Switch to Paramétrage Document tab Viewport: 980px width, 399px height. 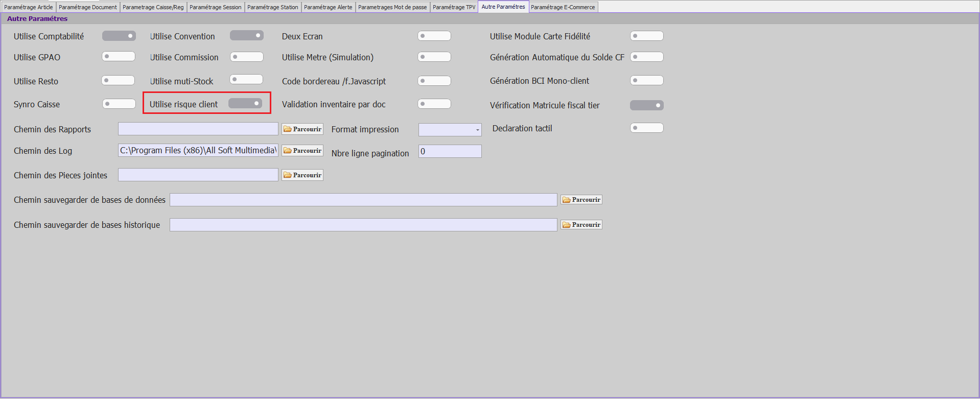click(x=88, y=7)
